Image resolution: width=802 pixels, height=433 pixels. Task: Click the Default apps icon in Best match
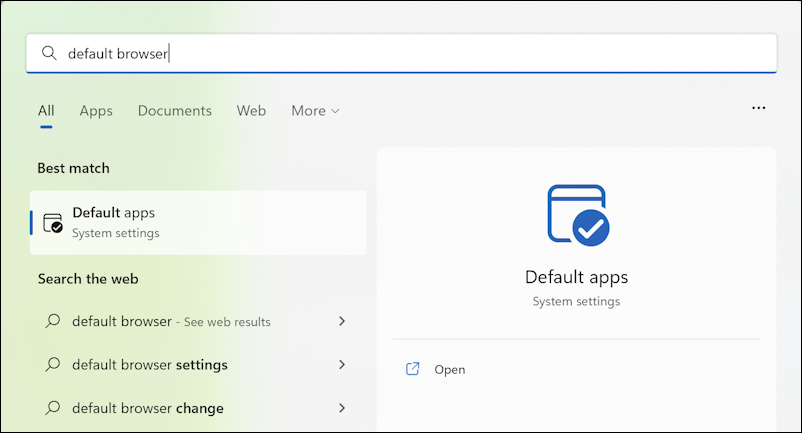[53, 223]
